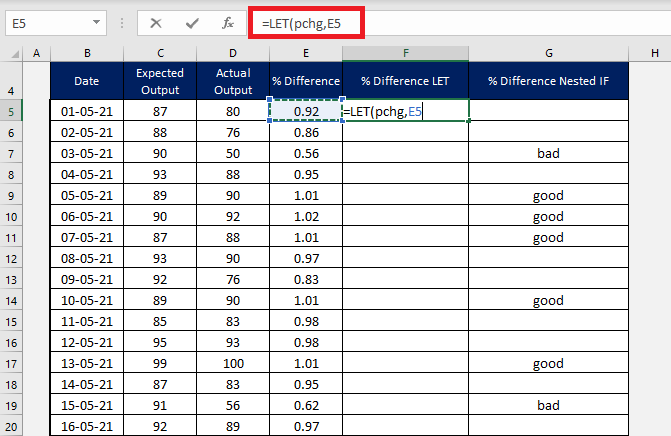
Task: Click the % Difference LET header cell
Action: click(405, 81)
